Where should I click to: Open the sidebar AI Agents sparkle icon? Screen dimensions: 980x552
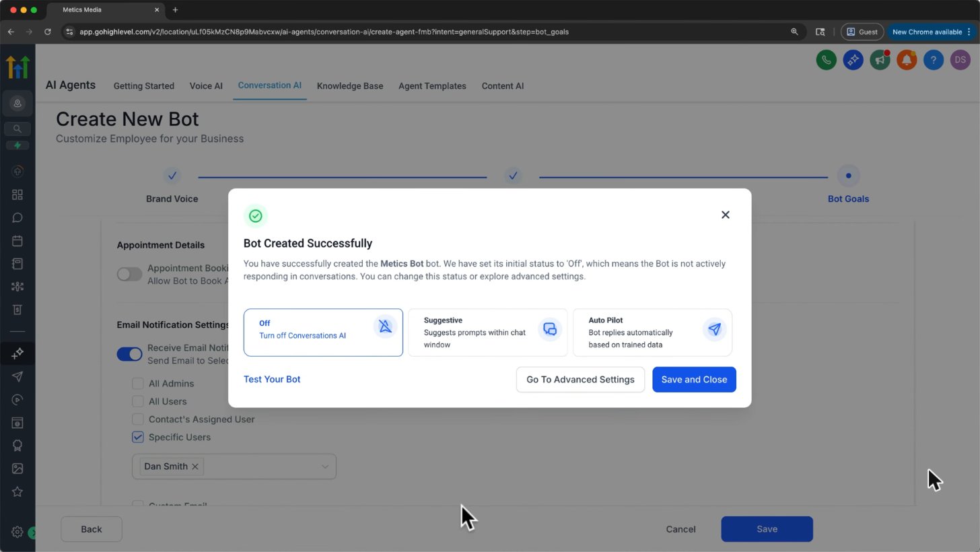coord(17,353)
